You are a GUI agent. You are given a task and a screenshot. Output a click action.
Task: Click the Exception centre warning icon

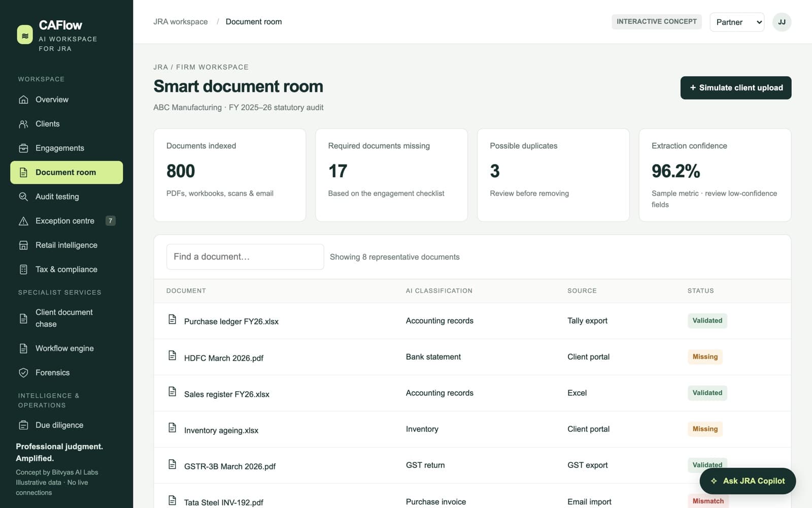pos(23,221)
